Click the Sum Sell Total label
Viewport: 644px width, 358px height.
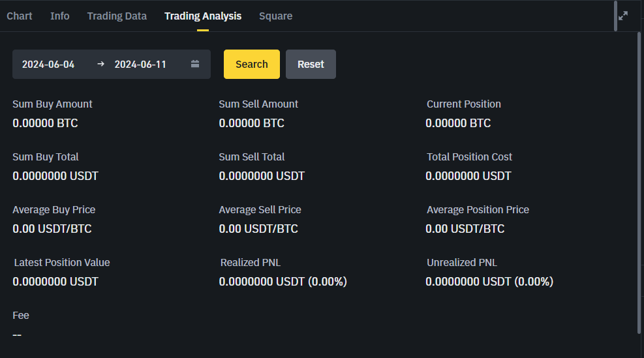click(252, 157)
